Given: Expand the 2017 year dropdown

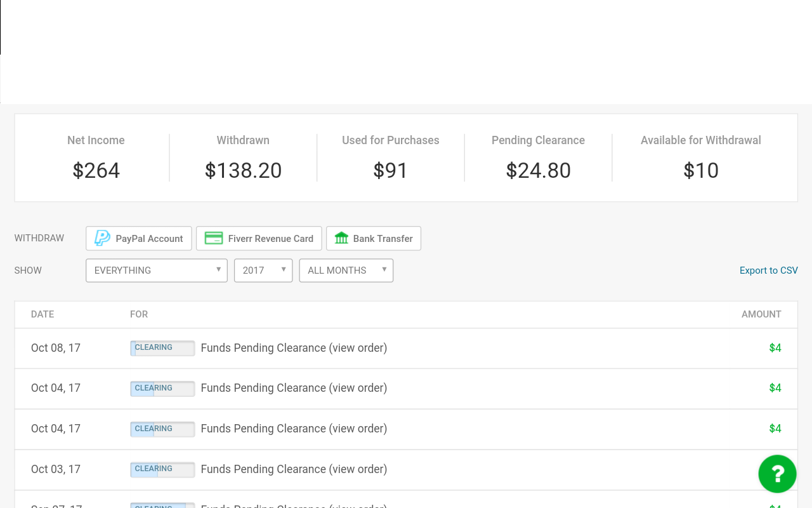Looking at the screenshot, I should 263,271.
